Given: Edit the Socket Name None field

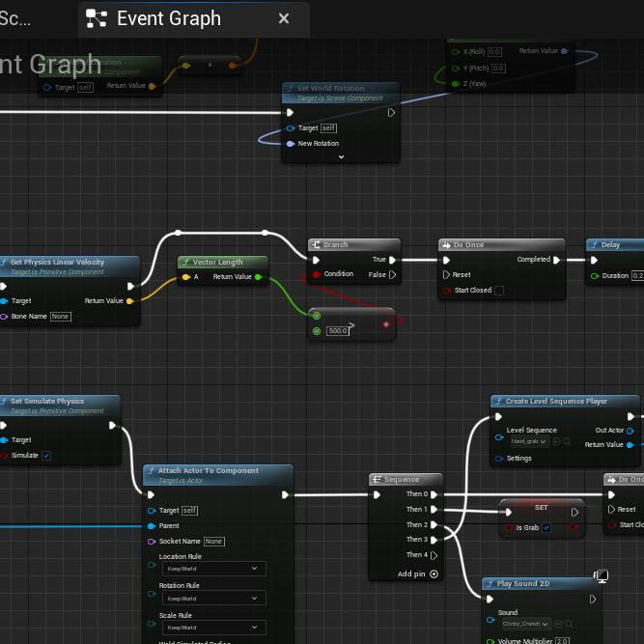Looking at the screenshot, I should click(214, 542).
